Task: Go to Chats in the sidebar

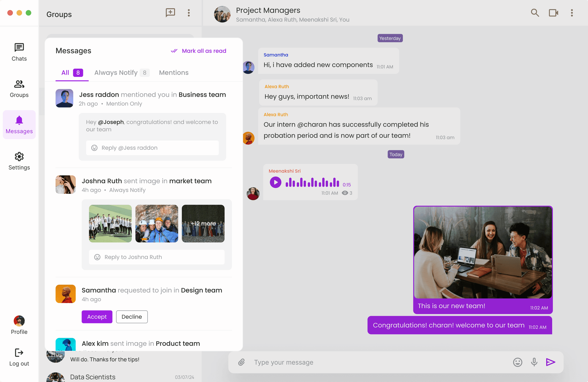Action: [x=19, y=52]
